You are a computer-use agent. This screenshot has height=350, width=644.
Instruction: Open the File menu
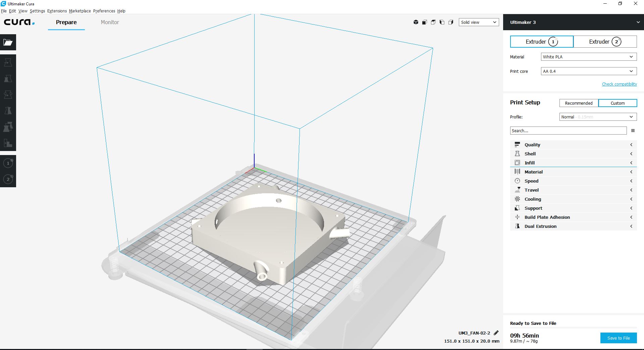4,11
